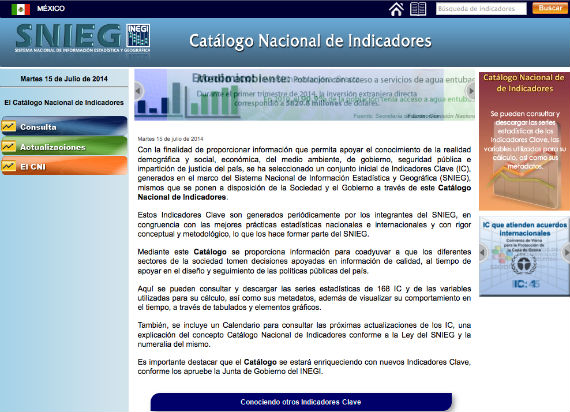Click the MÉXICO label in top bar

coord(51,8)
